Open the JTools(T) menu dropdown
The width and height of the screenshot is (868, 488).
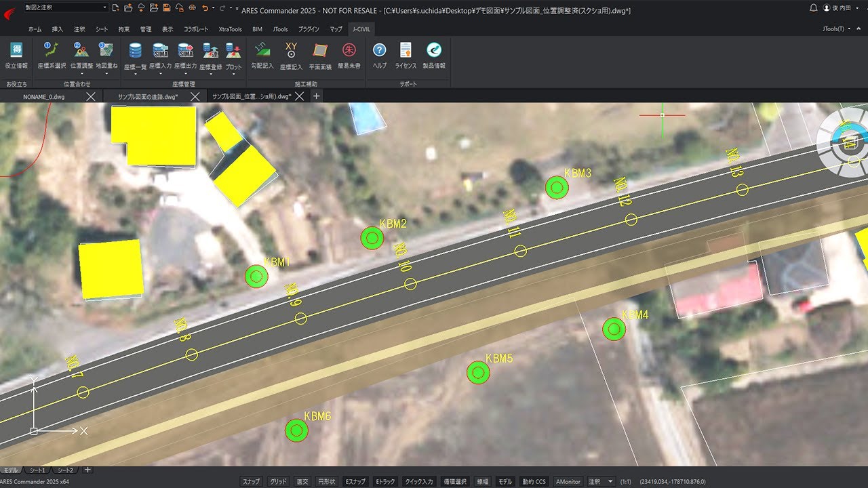click(835, 29)
